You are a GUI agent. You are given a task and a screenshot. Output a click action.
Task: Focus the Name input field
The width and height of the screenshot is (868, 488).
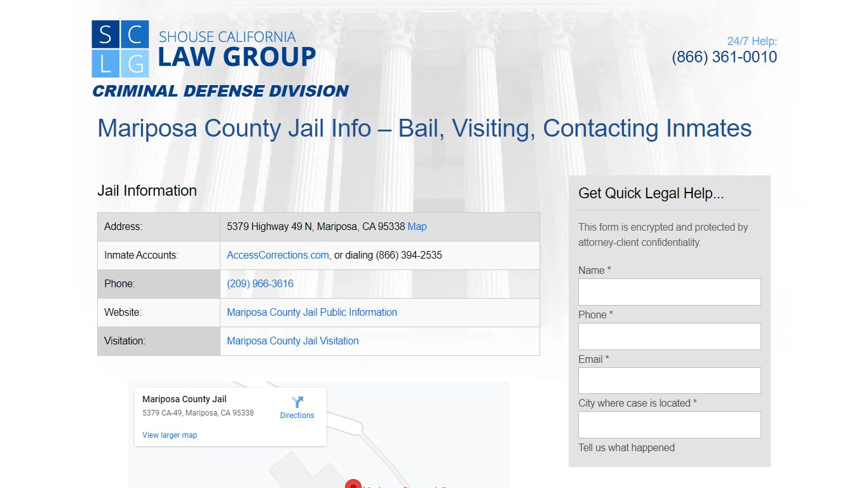(x=670, y=292)
